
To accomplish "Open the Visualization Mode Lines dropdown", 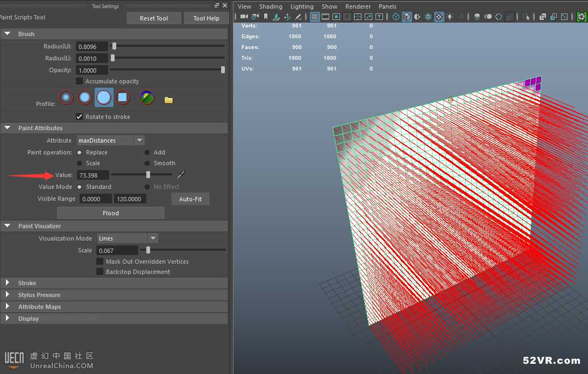I will coord(127,238).
